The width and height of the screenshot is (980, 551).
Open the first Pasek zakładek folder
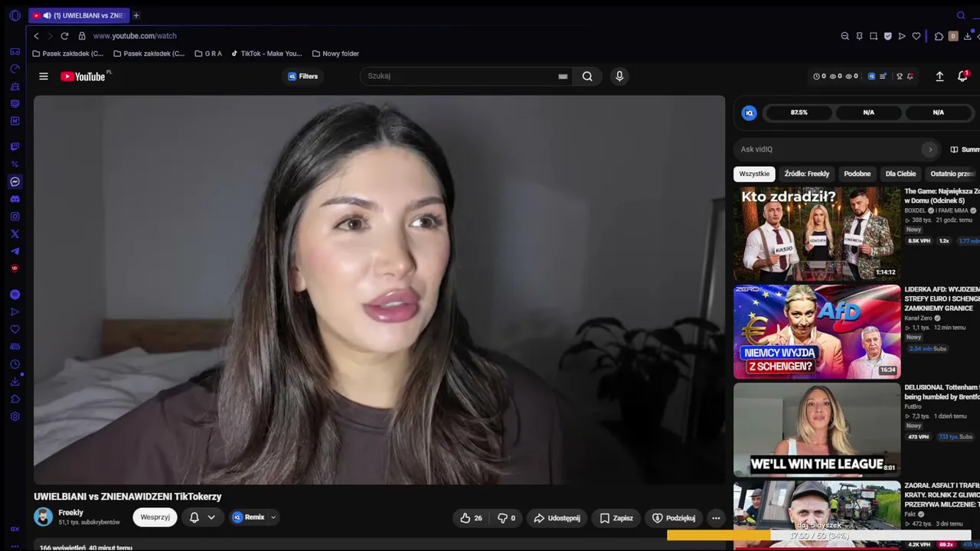pyautogui.click(x=68, y=54)
